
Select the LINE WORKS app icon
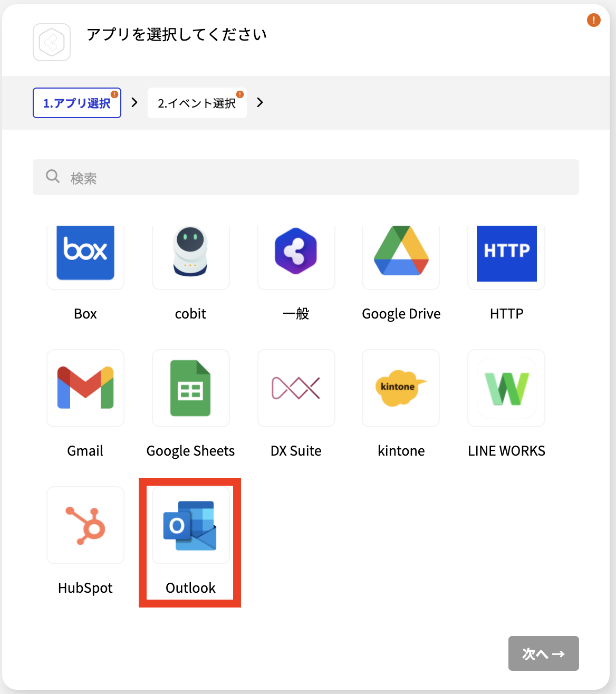pyautogui.click(x=506, y=388)
